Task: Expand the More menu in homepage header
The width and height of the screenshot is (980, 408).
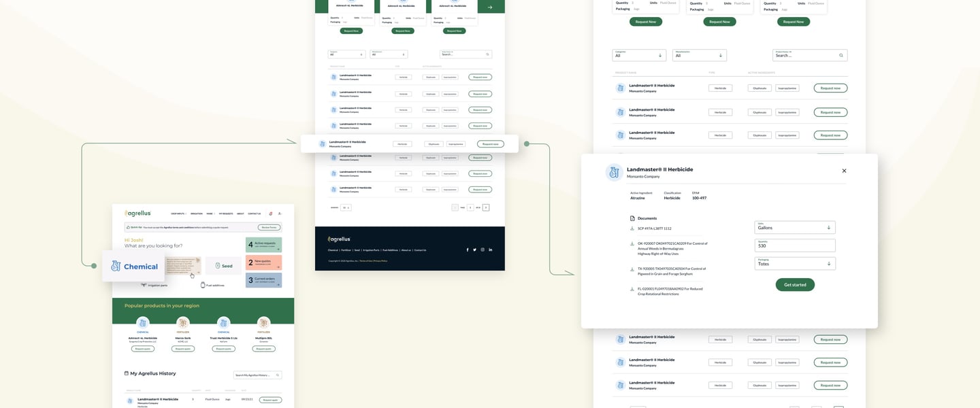Action: 211,214
